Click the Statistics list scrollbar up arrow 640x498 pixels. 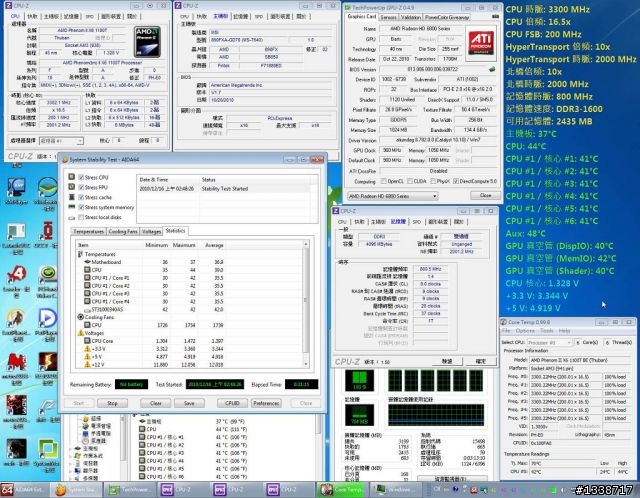pos(306,244)
